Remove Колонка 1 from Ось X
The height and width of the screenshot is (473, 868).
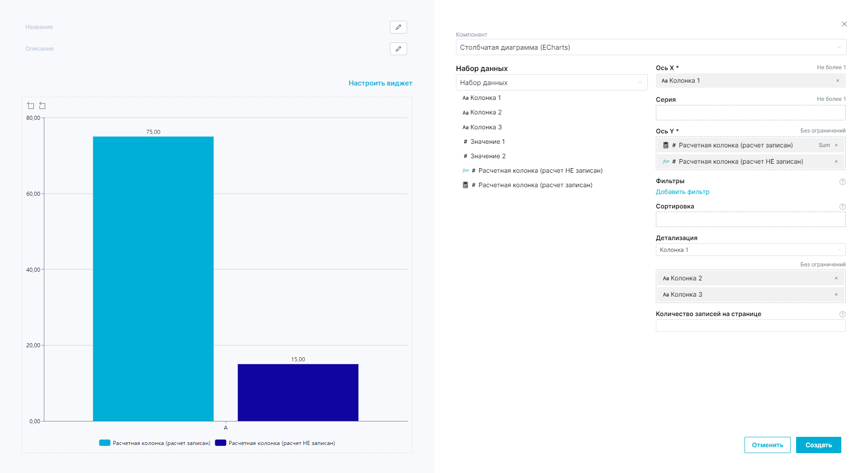pyautogui.click(x=837, y=81)
